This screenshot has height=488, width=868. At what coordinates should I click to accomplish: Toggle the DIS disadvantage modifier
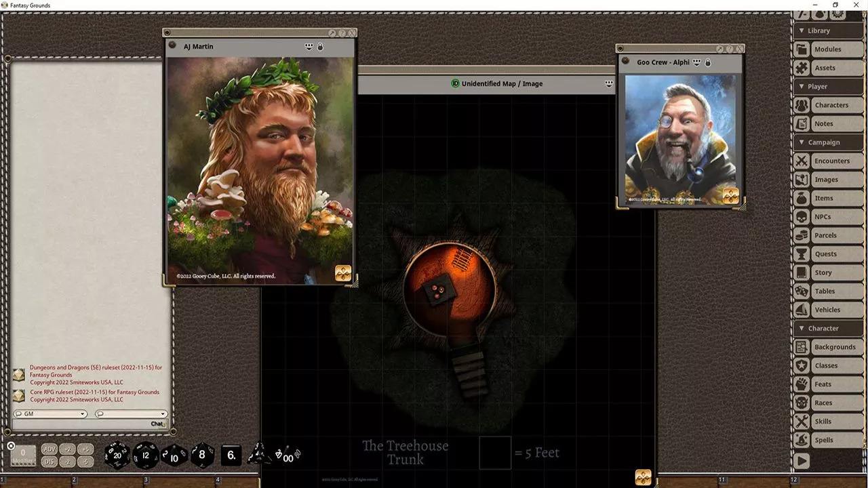click(x=50, y=462)
